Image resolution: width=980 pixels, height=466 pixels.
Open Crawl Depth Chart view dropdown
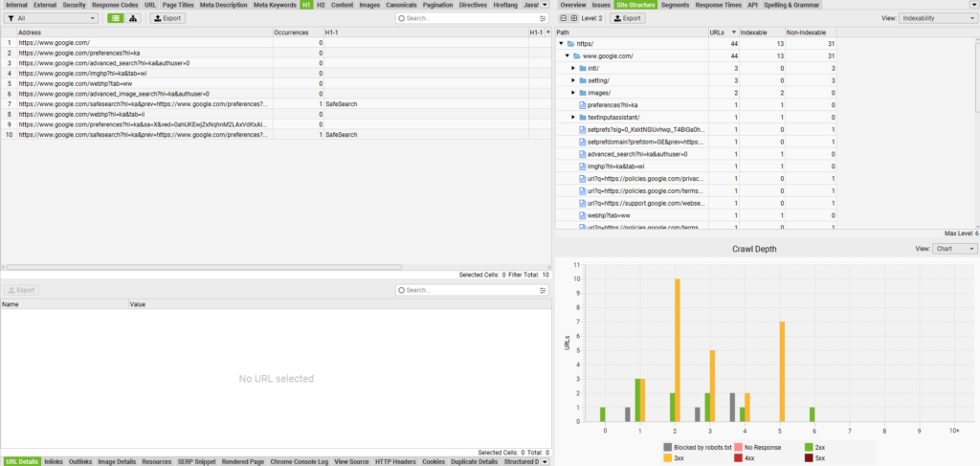pyautogui.click(x=954, y=249)
